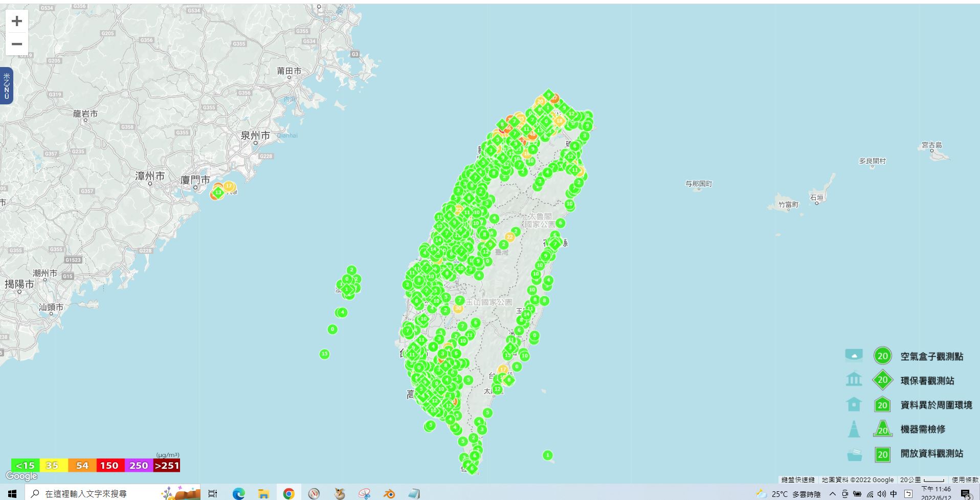Open the yellow 22 marker near 太魯閣國家公園
Viewport: 980px width, 500px height.
point(509,237)
